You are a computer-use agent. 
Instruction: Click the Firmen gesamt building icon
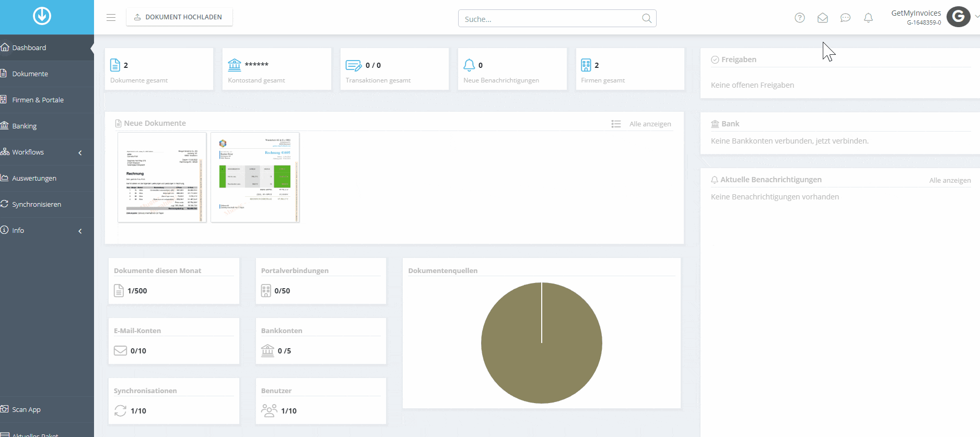[586, 65]
